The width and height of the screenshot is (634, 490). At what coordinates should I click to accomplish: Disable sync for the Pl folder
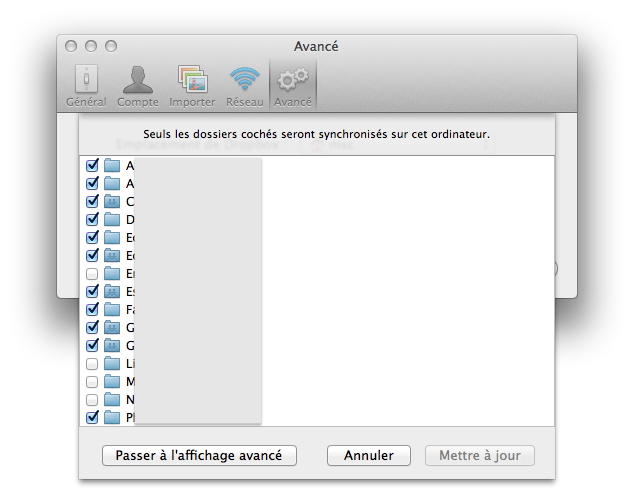[93, 417]
